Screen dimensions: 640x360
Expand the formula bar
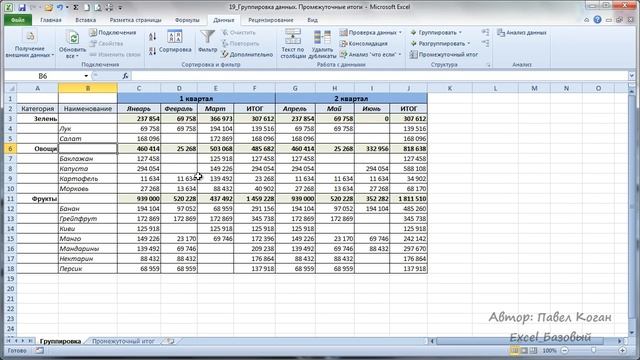coord(631,76)
